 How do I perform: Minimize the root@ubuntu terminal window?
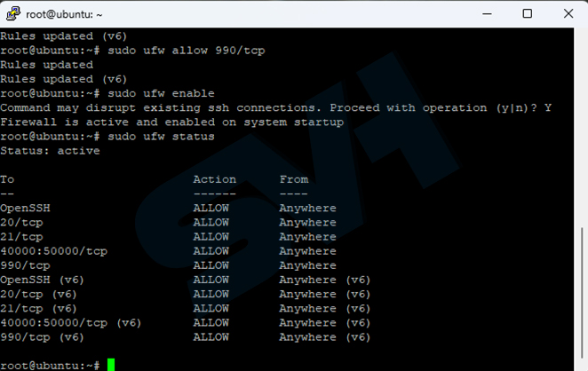(x=487, y=14)
